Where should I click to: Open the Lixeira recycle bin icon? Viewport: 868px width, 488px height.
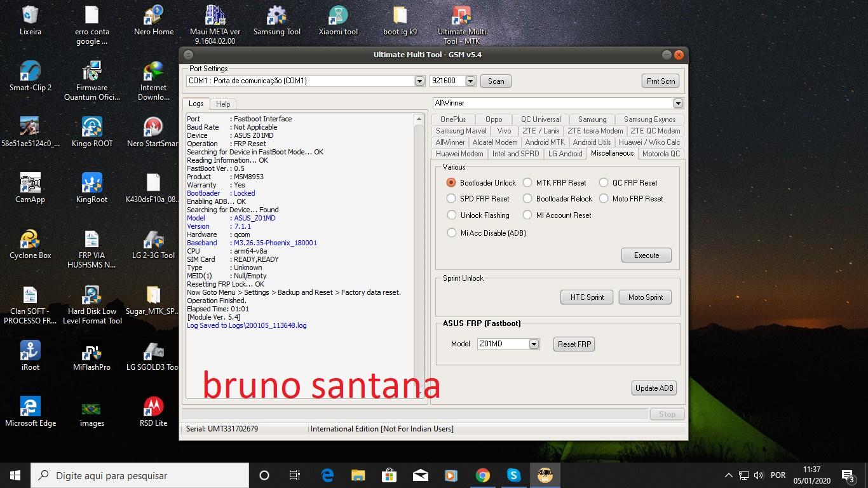point(30,20)
